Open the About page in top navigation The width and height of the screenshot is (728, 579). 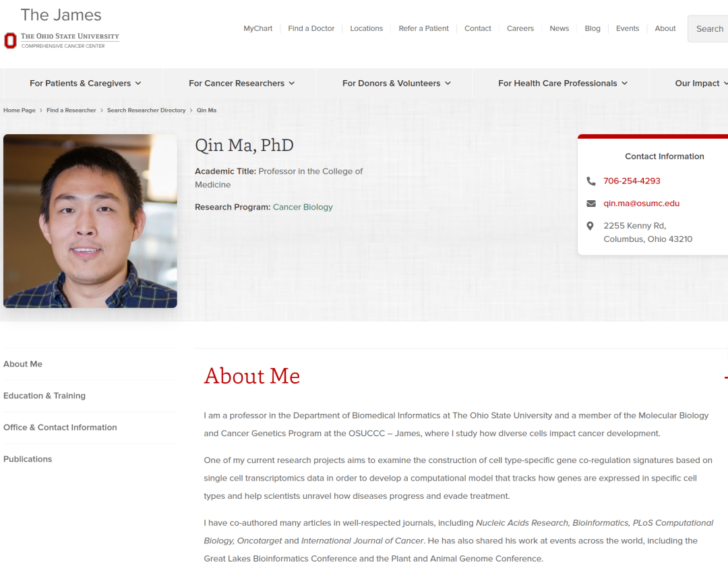[x=665, y=28]
